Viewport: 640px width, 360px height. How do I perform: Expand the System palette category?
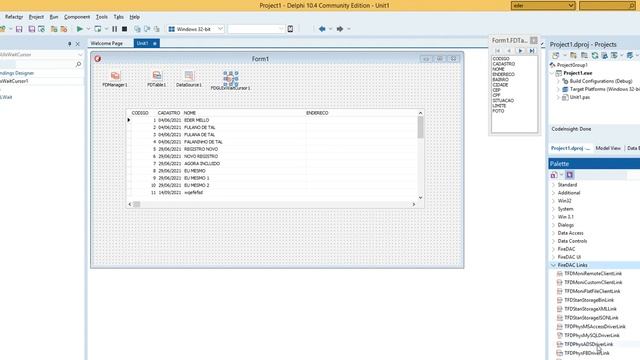click(x=553, y=209)
